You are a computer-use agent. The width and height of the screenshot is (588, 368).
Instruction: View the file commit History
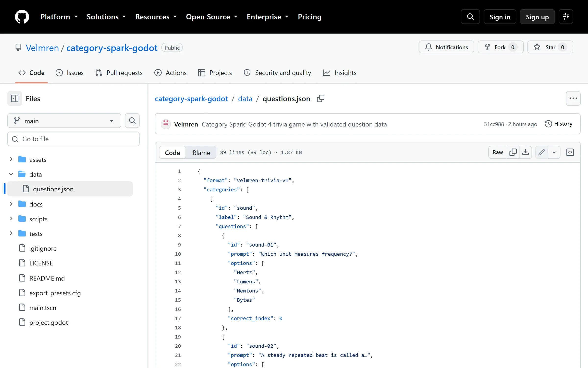pos(559,124)
